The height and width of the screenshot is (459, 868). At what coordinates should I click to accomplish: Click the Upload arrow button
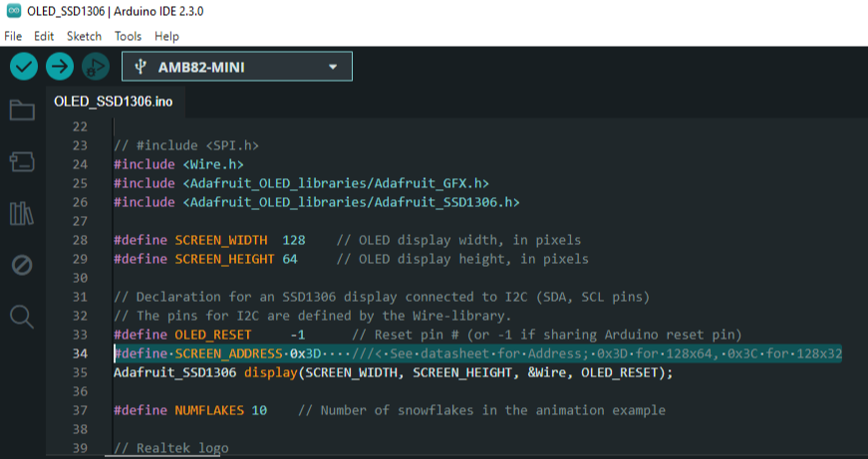(x=60, y=67)
